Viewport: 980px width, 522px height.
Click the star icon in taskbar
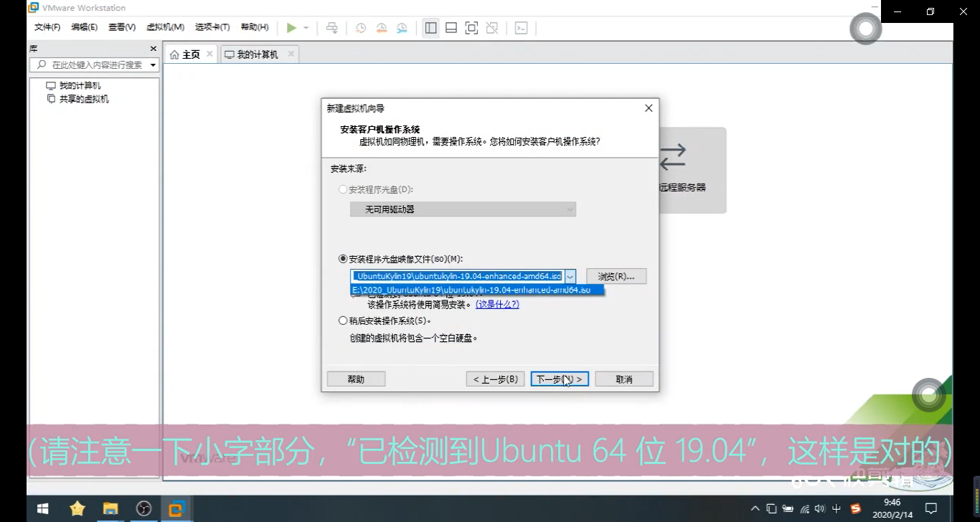(77, 508)
